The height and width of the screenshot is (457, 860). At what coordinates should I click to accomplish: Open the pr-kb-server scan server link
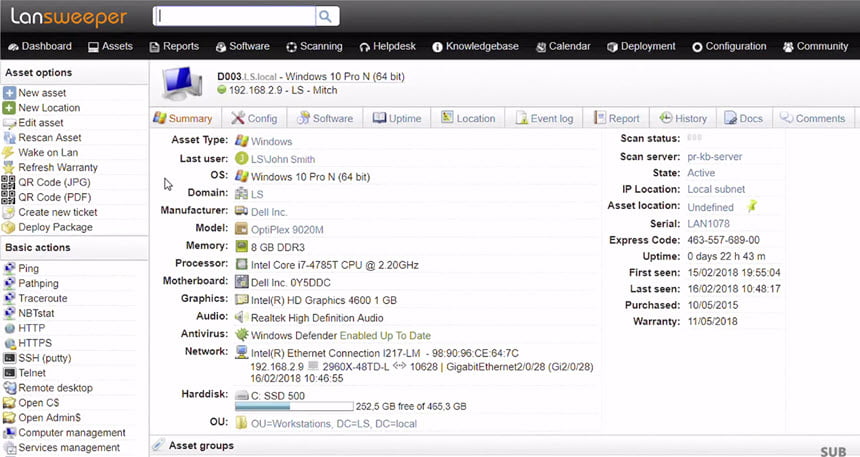(x=715, y=156)
